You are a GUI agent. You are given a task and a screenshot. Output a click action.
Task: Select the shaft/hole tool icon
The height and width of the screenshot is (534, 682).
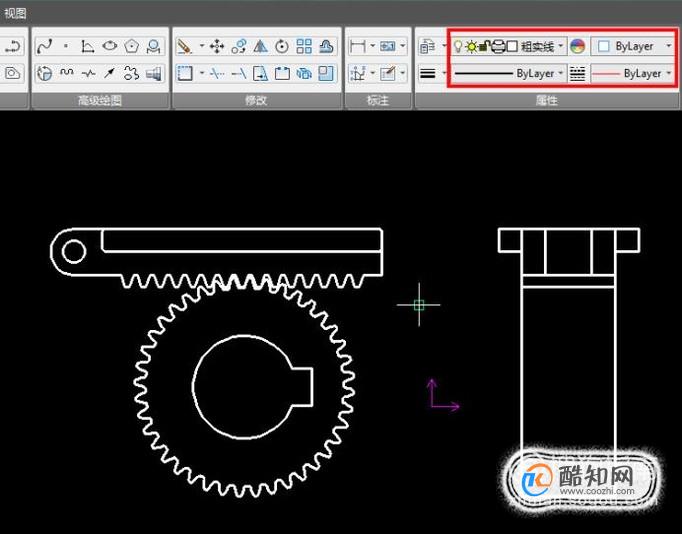coord(153,73)
